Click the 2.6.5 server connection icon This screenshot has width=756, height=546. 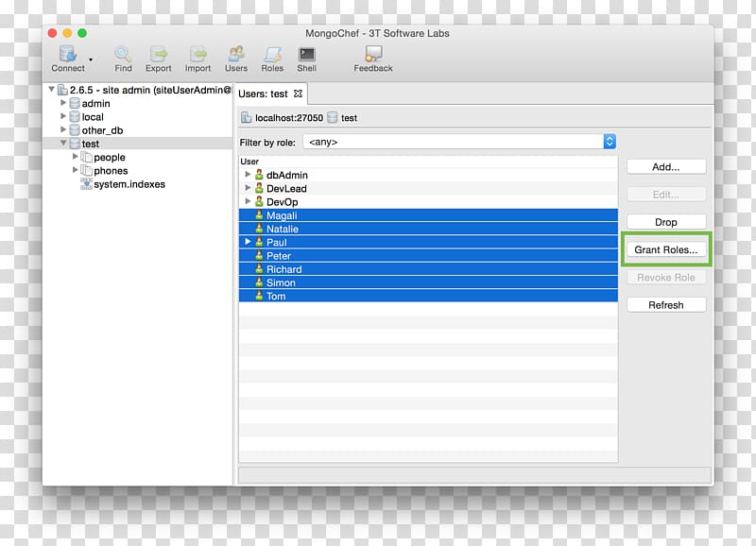coord(62,90)
